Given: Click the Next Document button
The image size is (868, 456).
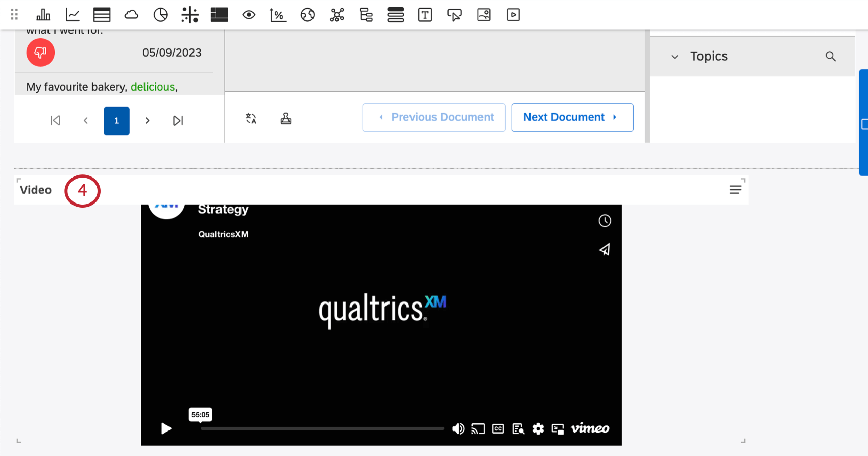Looking at the screenshot, I should coord(572,117).
